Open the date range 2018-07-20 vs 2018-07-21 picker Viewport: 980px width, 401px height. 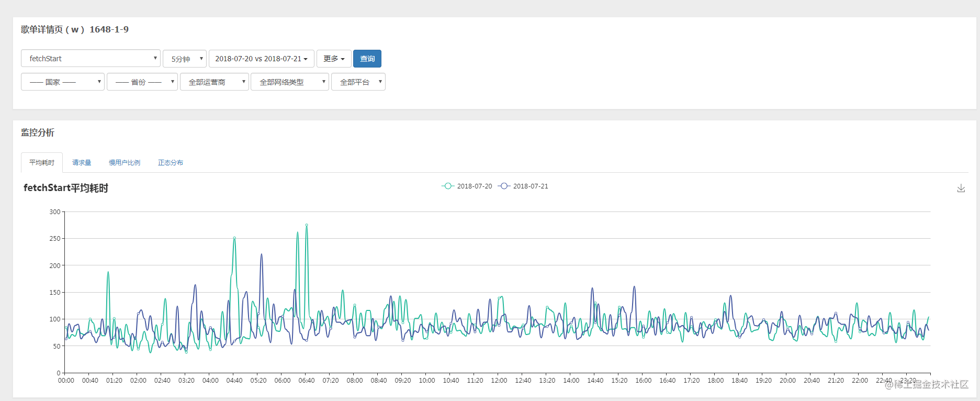262,59
